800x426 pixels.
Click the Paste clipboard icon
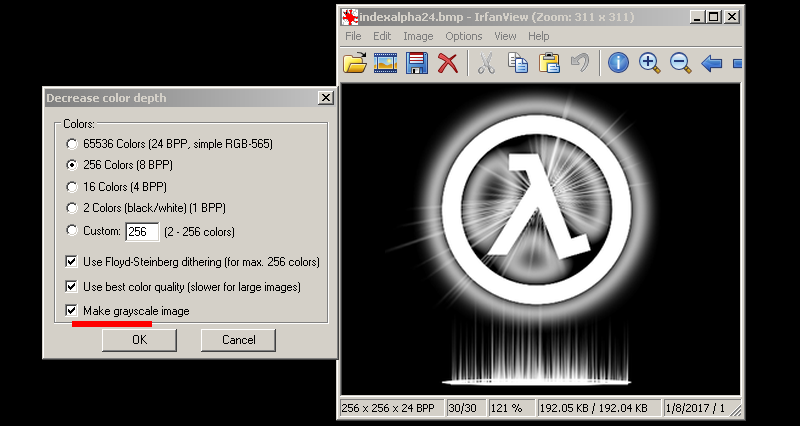tap(549, 63)
